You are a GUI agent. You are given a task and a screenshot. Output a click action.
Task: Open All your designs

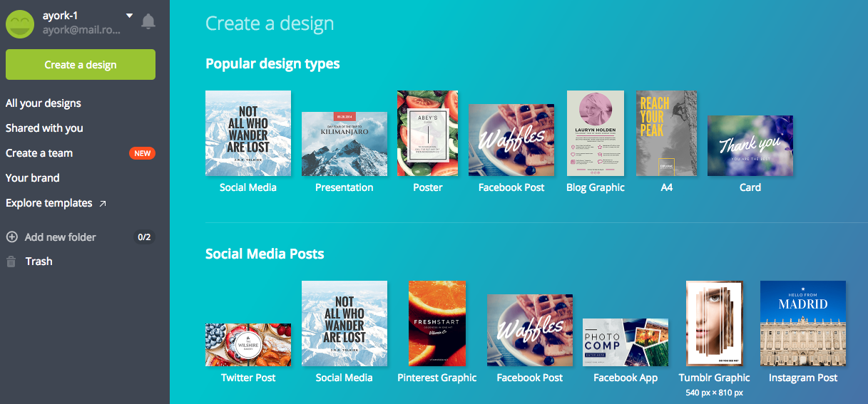click(44, 103)
